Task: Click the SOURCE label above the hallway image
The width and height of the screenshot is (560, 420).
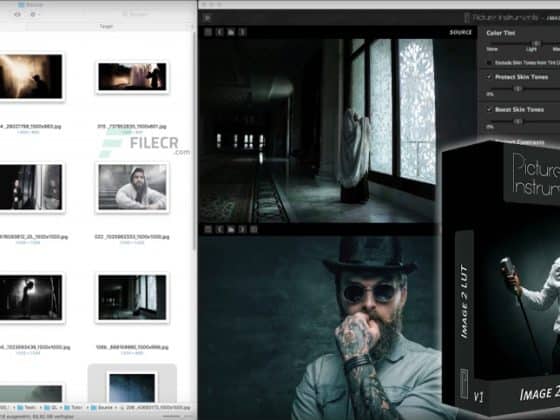Action: [461, 32]
